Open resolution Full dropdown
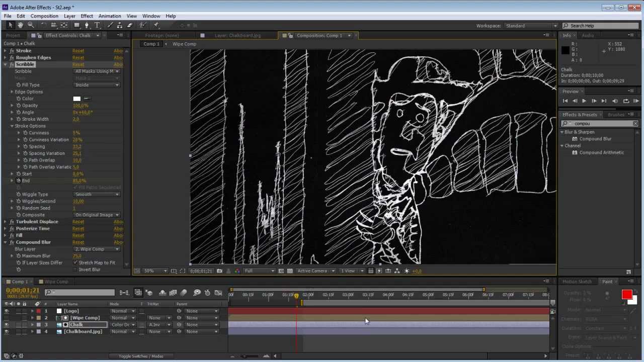The image size is (644, 362). pyautogui.click(x=260, y=271)
